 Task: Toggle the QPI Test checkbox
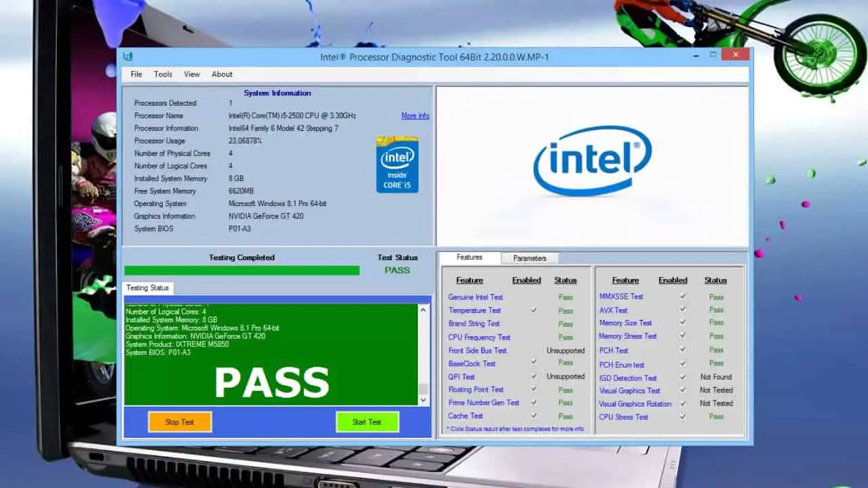(534, 376)
